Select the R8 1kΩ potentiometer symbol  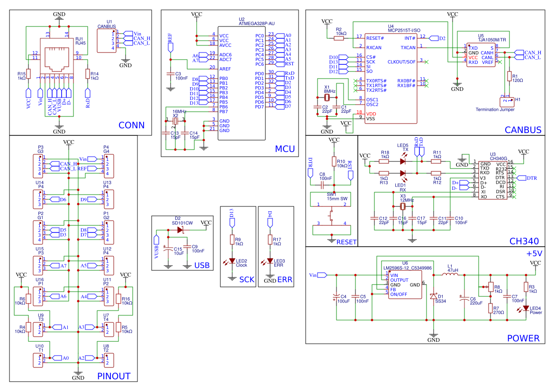(x=490, y=287)
